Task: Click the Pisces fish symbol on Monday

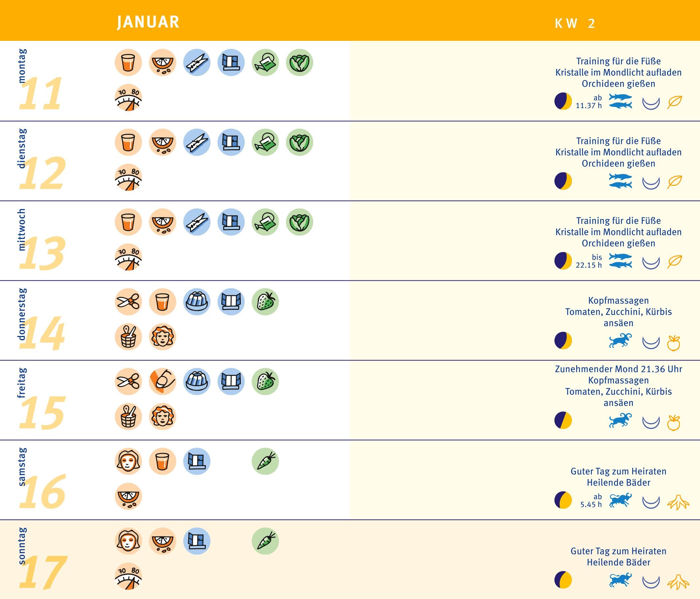Action: pyautogui.click(x=620, y=101)
